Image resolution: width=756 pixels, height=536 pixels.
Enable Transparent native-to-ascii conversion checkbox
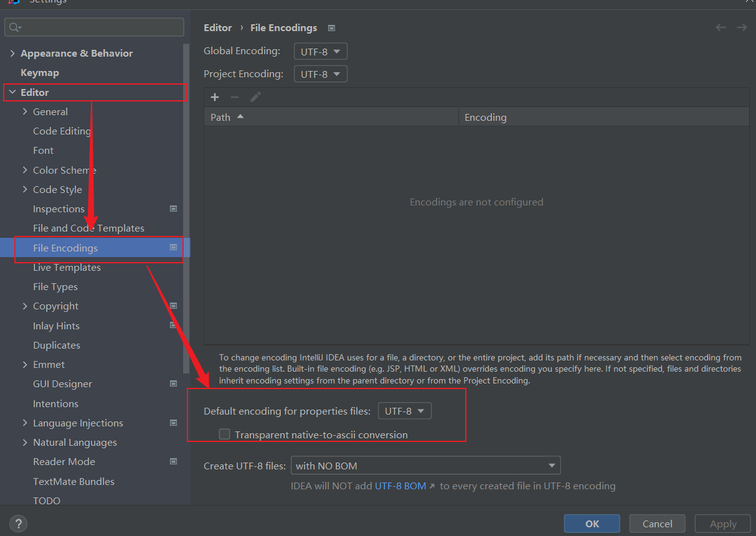tap(225, 434)
